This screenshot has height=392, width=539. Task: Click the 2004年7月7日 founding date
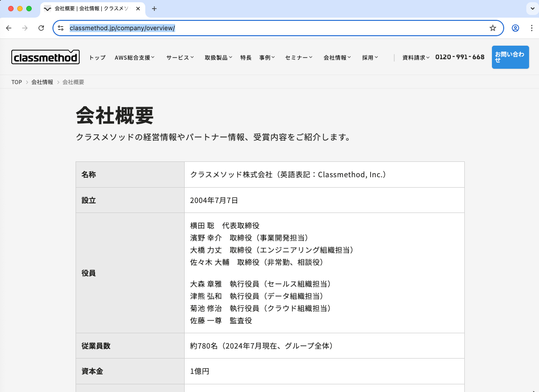pos(214,200)
